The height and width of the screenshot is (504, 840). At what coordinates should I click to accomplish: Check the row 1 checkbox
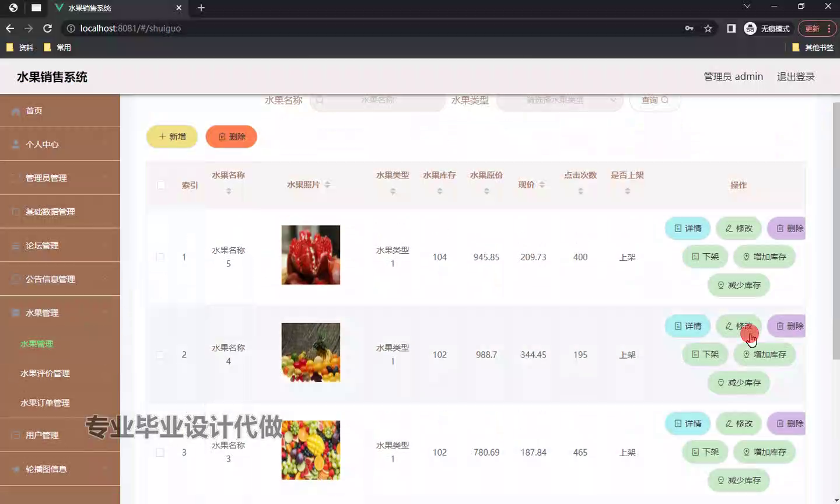160,257
